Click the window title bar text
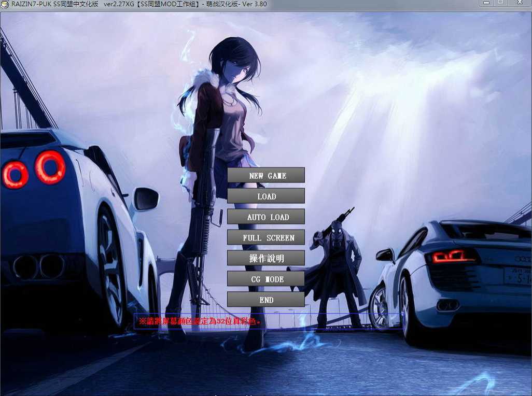This screenshot has height=396, width=532. coord(139,5)
